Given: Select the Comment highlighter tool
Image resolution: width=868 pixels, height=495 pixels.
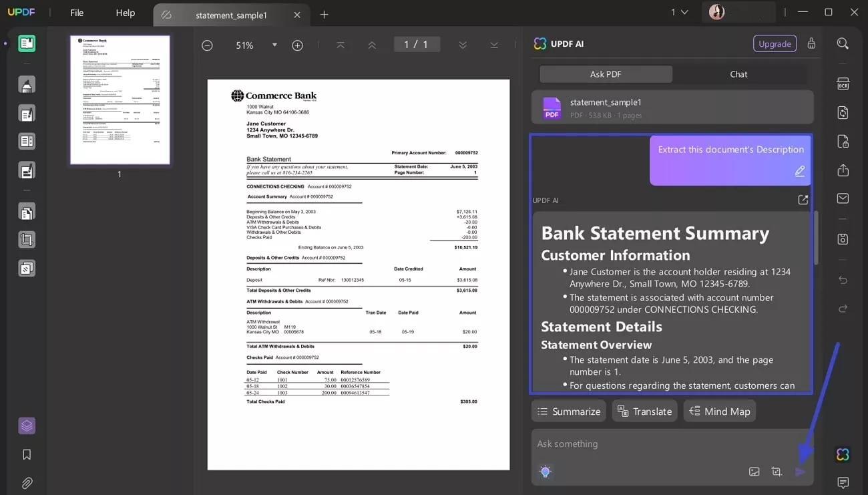Looking at the screenshot, I should pyautogui.click(x=27, y=85).
